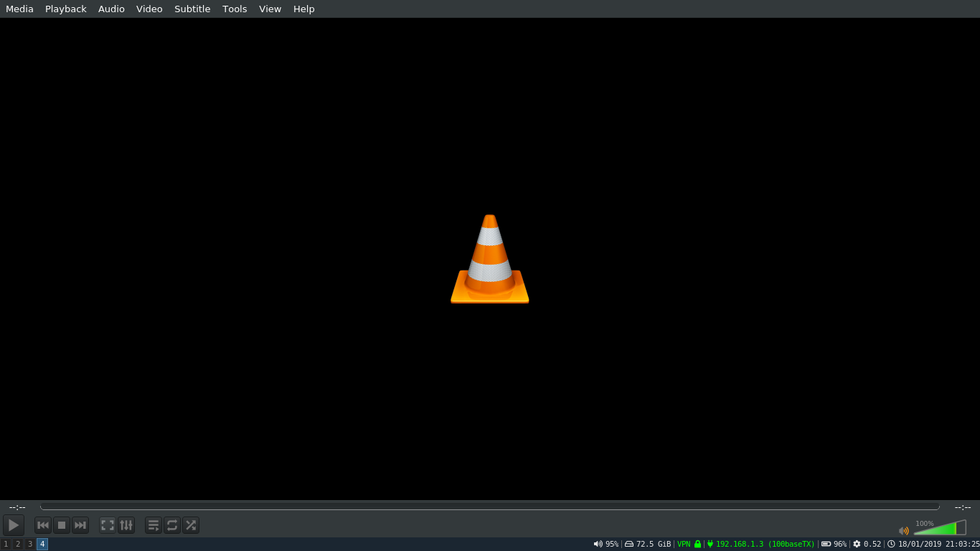Click network address 192.168.1.3 entry
This screenshot has height=551, width=980.
[761, 545]
